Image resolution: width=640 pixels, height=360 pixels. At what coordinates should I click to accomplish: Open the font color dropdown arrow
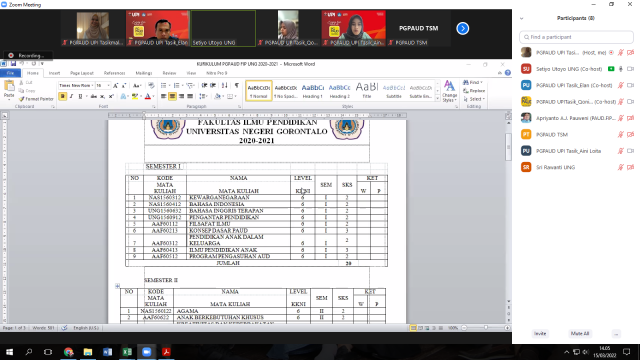click(153, 96)
